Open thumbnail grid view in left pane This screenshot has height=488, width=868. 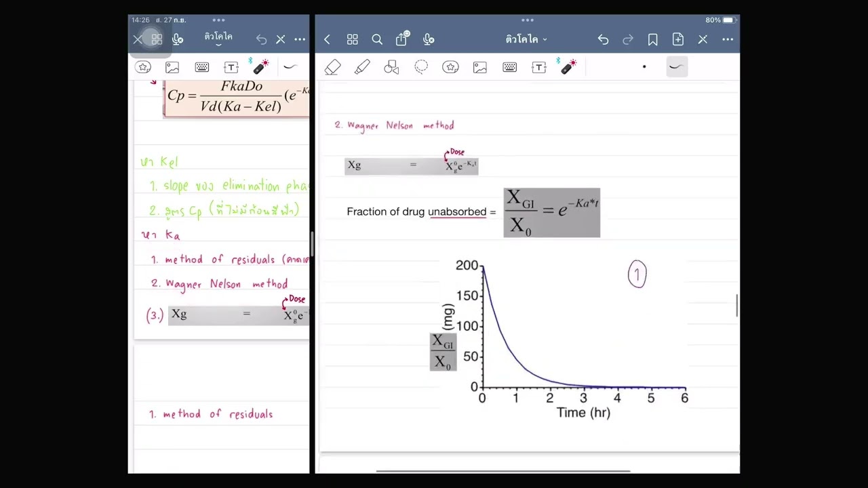tap(157, 39)
